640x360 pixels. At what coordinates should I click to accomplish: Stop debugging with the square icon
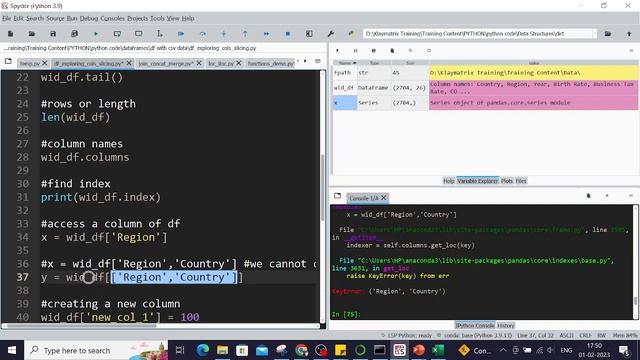[288, 34]
